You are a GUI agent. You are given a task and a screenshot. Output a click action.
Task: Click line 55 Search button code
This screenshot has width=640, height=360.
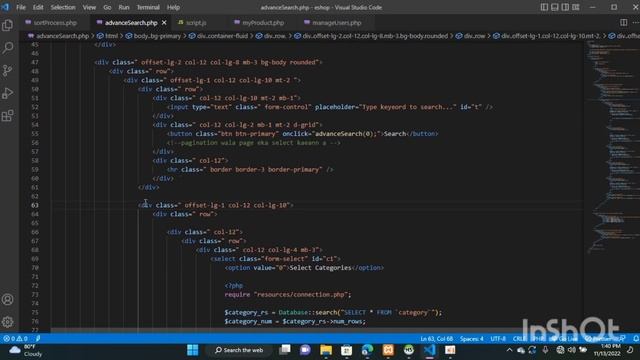click(x=302, y=134)
